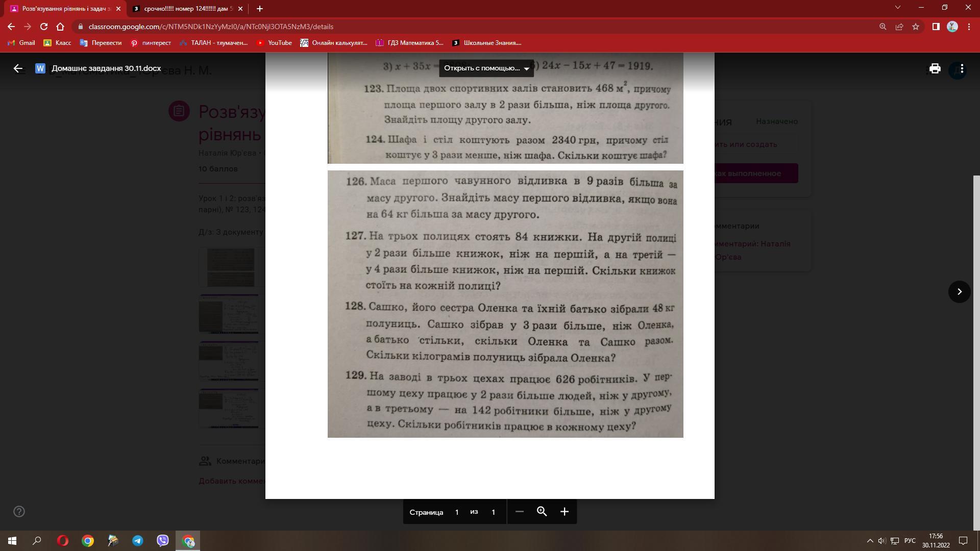
Task: Click the back arrow to close preview
Action: pyautogui.click(x=18, y=68)
